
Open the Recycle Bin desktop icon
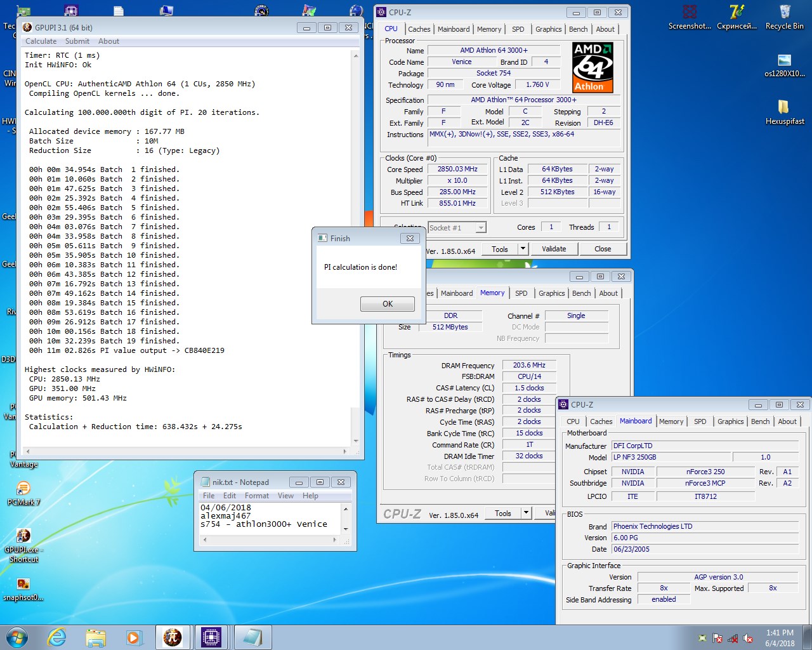785,18
